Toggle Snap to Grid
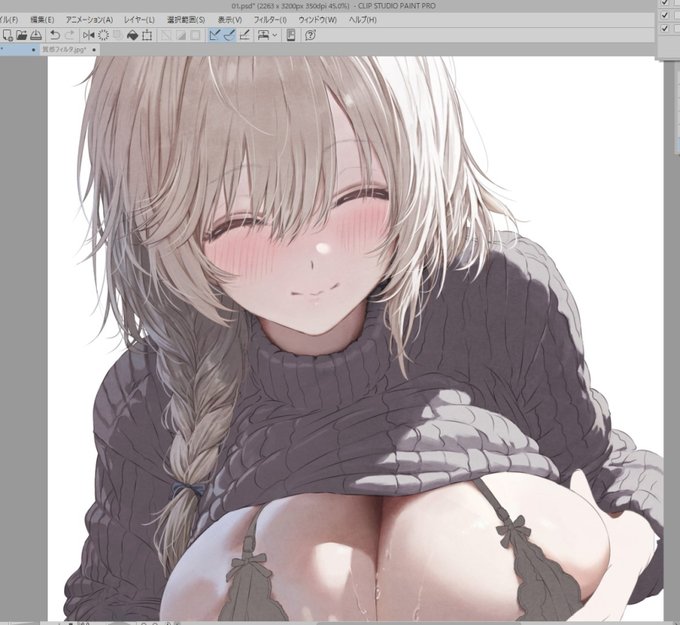Screen dimensions: 680x625 coord(245,35)
